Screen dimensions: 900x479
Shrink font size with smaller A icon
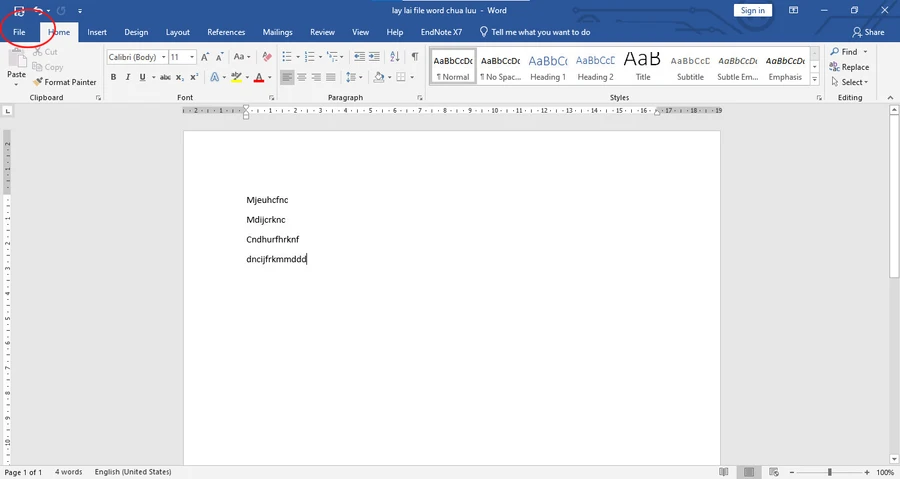tap(219, 57)
